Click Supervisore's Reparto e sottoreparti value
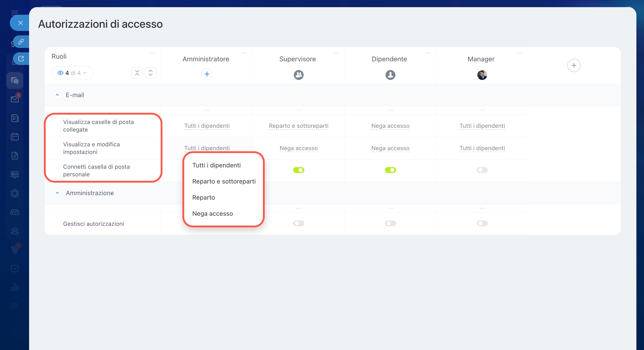 point(299,126)
